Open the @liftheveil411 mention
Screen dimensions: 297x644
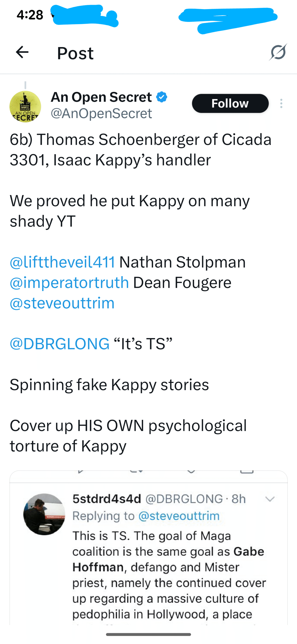(62, 262)
